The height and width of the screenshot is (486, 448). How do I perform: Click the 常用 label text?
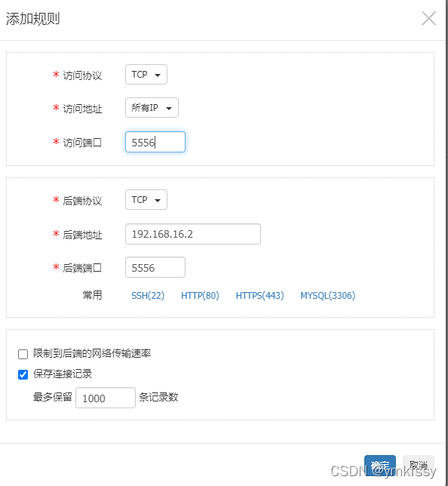click(92, 295)
